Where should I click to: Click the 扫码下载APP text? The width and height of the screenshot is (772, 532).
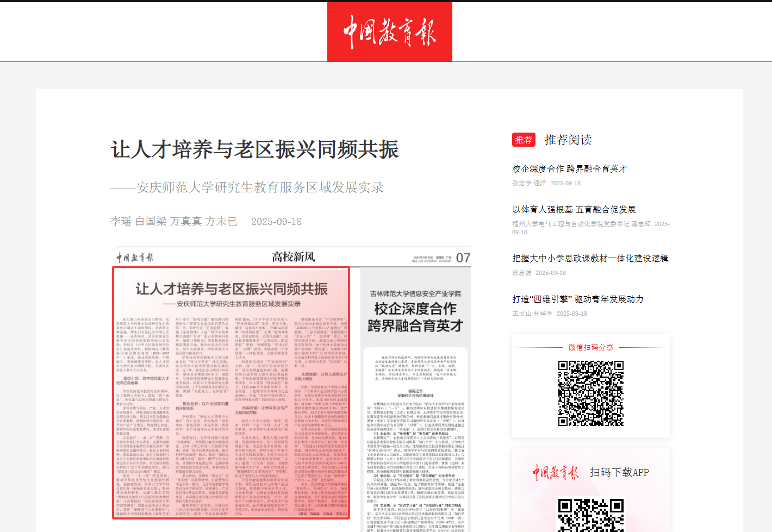click(x=619, y=472)
